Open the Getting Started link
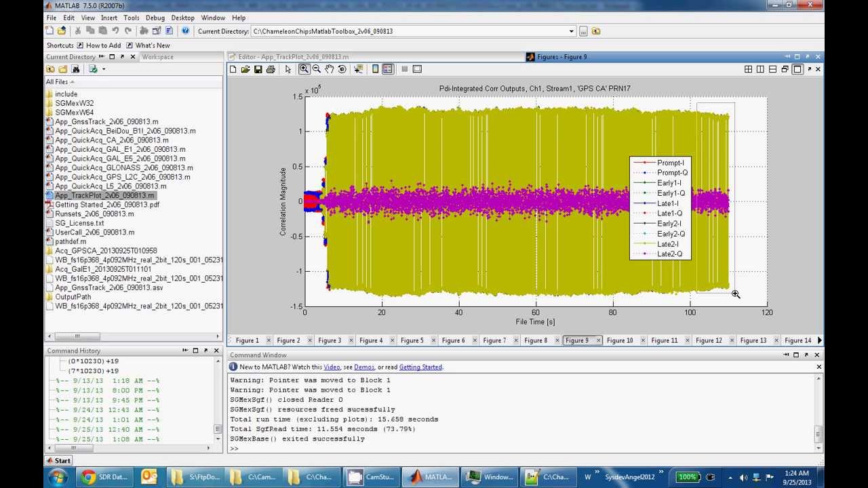868x488 pixels. coord(420,367)
